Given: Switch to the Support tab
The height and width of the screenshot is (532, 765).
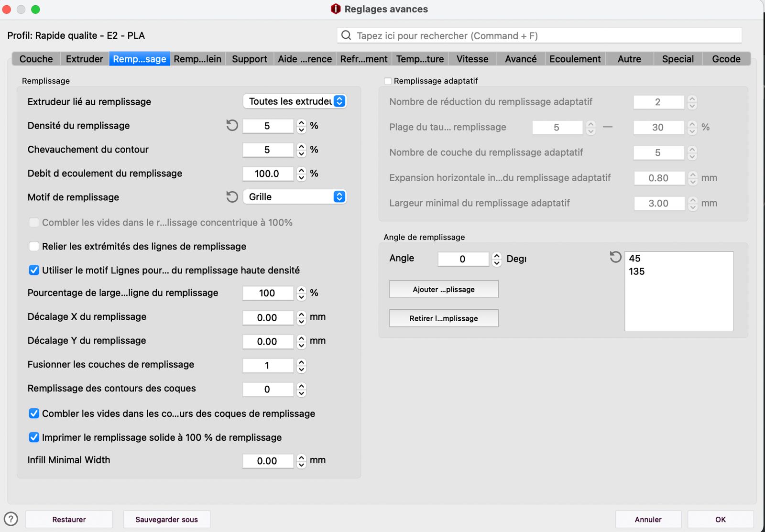Looking at the screenshot, I should click(250, 59).
